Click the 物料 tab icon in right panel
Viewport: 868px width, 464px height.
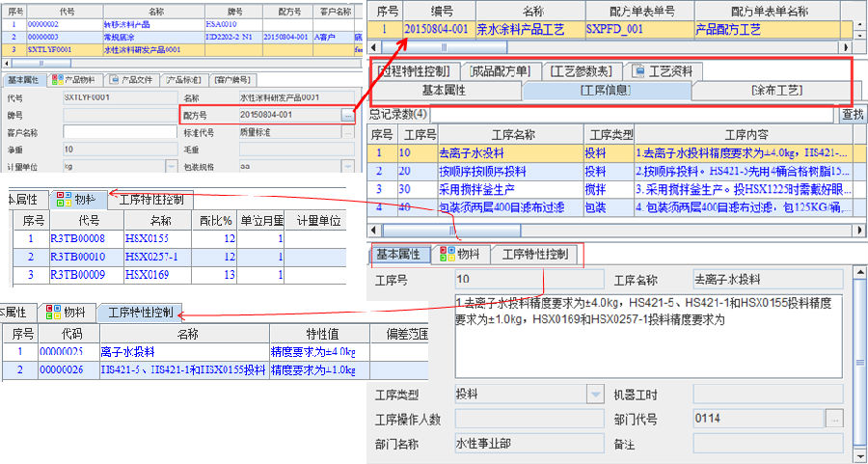[x=448, y=255]
